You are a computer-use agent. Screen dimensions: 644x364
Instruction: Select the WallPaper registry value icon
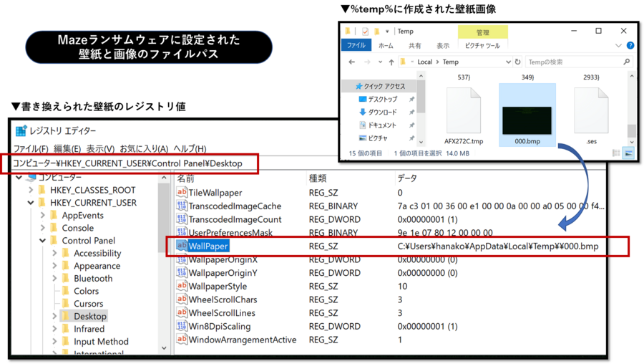point(182,246)
